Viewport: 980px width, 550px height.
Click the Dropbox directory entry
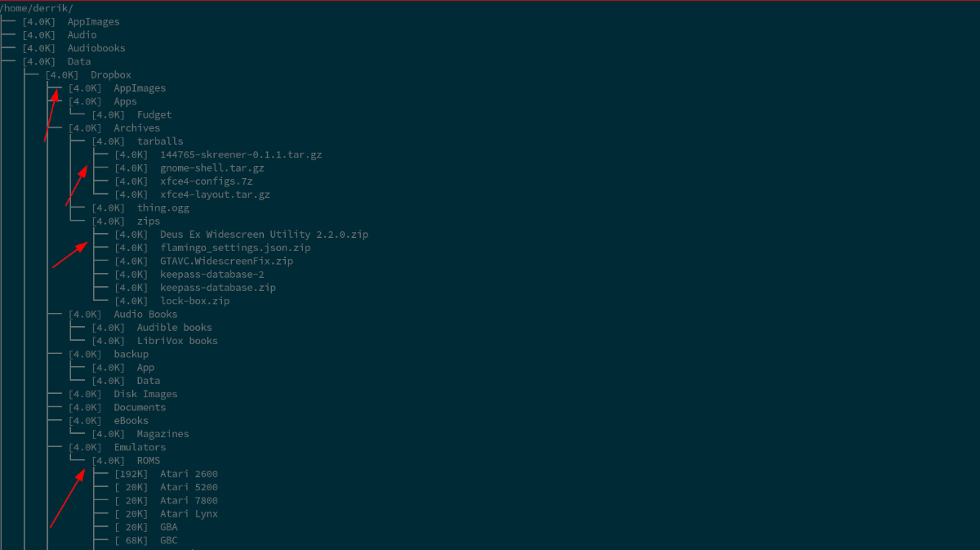click(x=110, y=75)
